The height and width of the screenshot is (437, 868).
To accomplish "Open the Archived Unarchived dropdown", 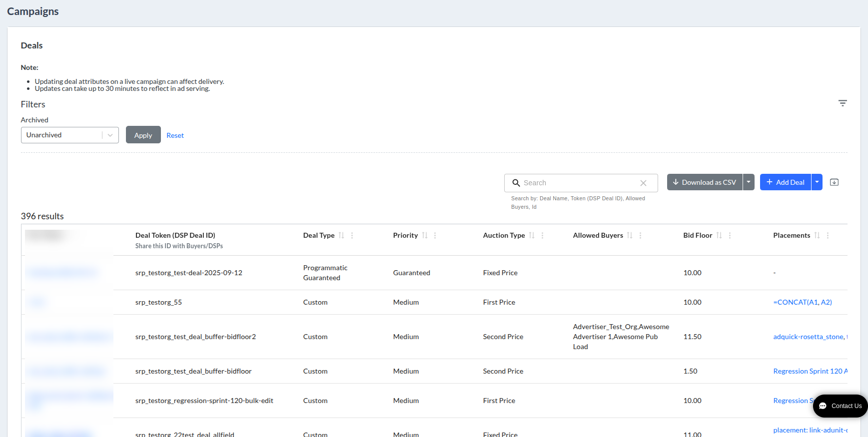I will (70, 135).
